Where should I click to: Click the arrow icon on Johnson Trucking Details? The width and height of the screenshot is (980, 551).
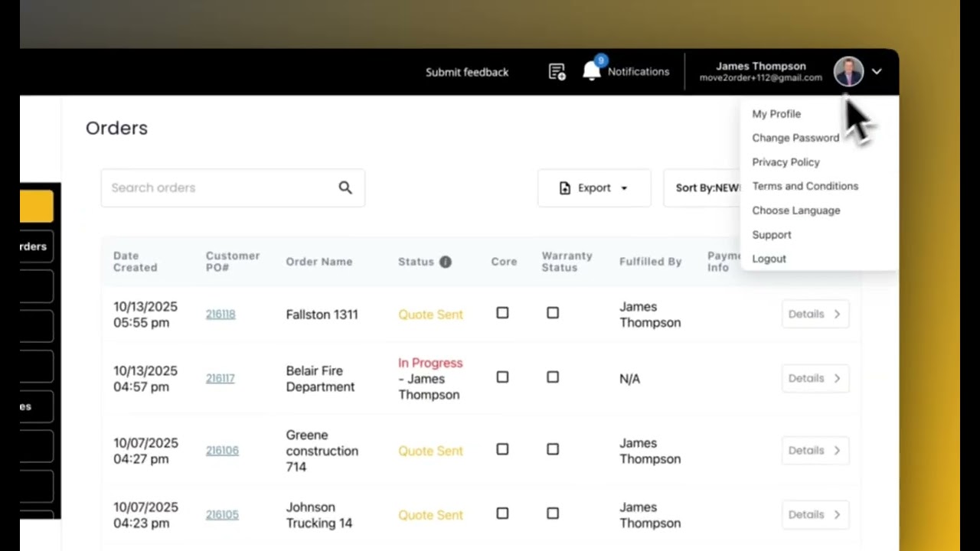(x=837, y=515)
